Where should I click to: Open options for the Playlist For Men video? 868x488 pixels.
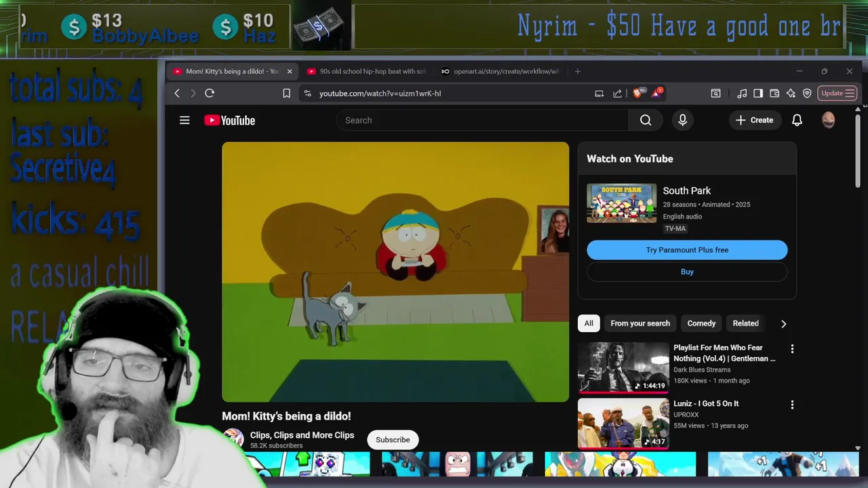792,348
